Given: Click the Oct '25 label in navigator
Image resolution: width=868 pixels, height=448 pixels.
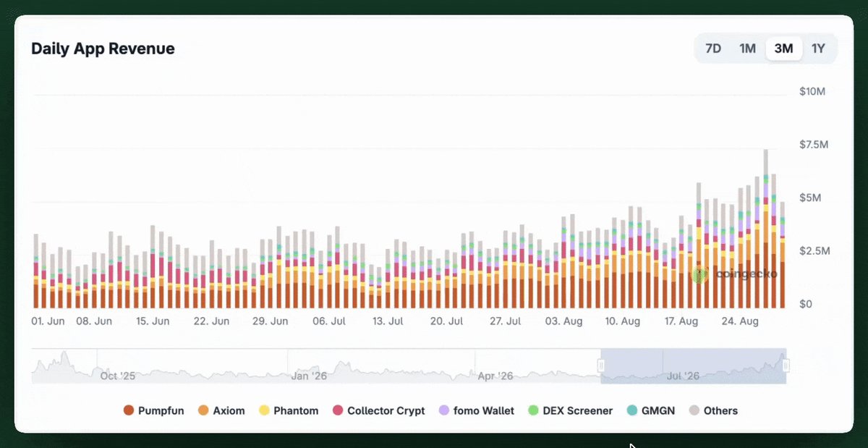Looking at the screenshot, I should click(118, 376).
